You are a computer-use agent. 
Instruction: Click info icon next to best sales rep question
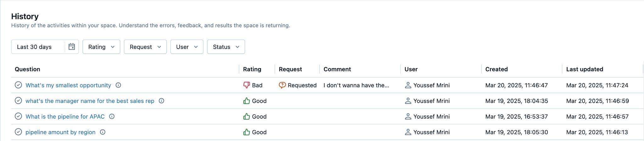tap(161, 101)
